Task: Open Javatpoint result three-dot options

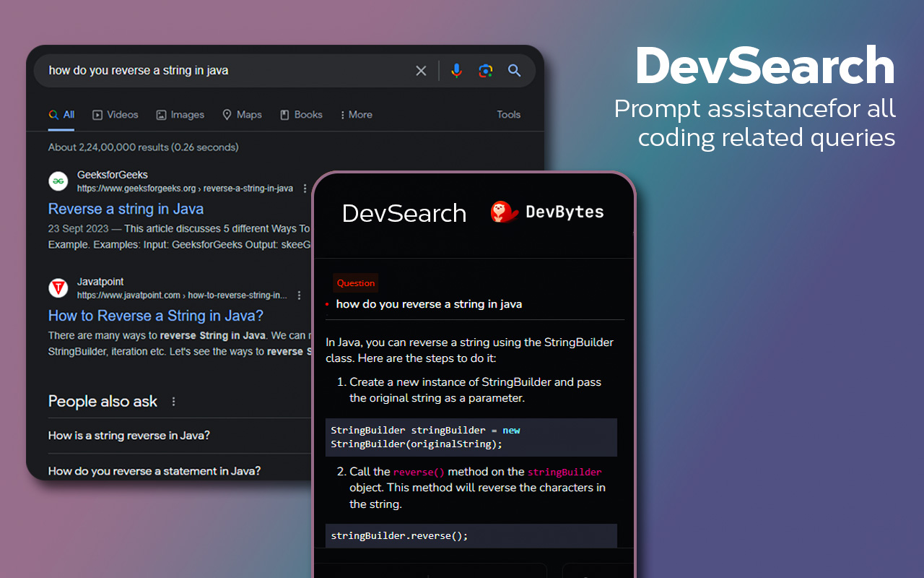Action: [299, 296]
